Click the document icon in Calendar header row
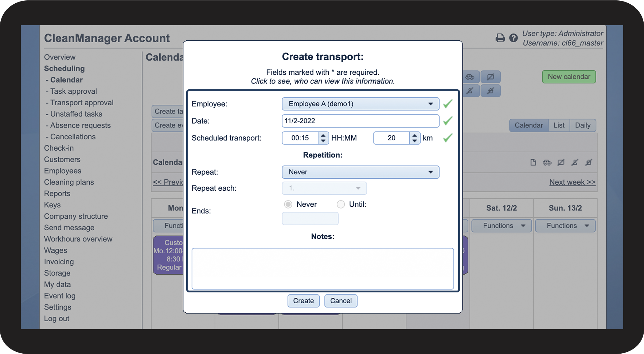644x354 pixels. pos(533,163)
